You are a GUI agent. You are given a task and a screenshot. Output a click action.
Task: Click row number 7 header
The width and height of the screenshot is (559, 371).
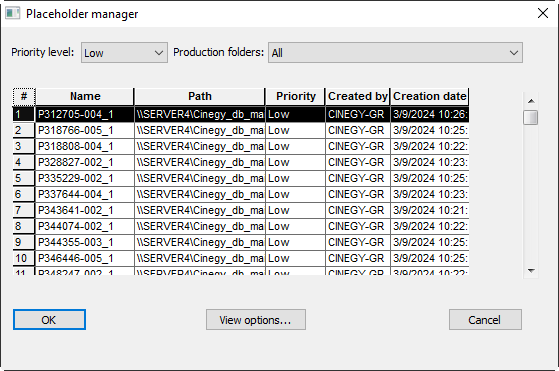[x=24, y=210]
